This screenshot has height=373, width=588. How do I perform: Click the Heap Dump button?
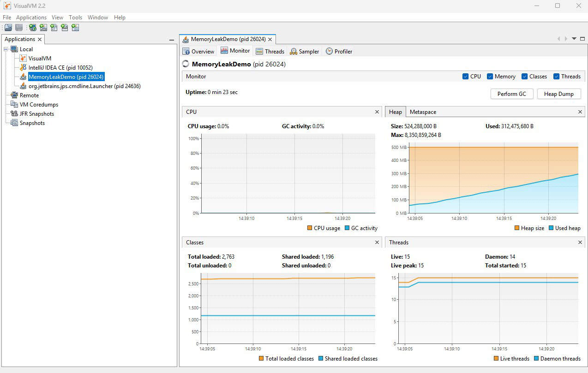[558, 94]
